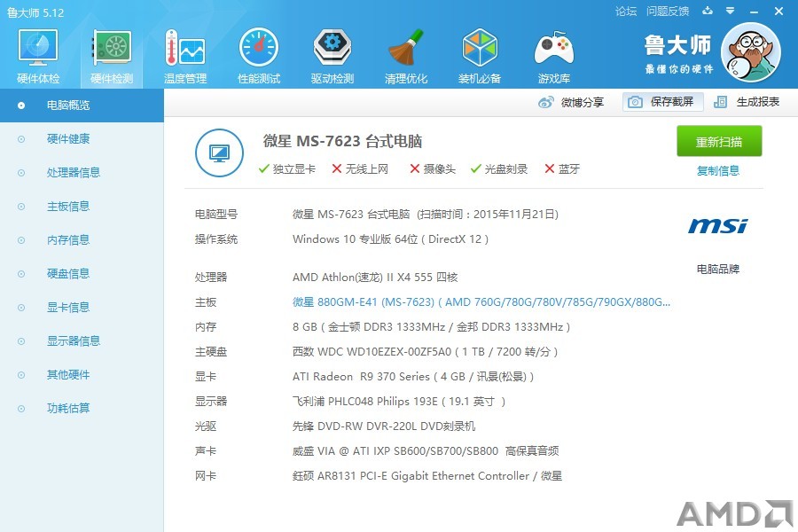Click the optical drive text 先锋 DVD-RW DVR-220L
The height and width of the screenshot is (532, 798).
point(384,426)
